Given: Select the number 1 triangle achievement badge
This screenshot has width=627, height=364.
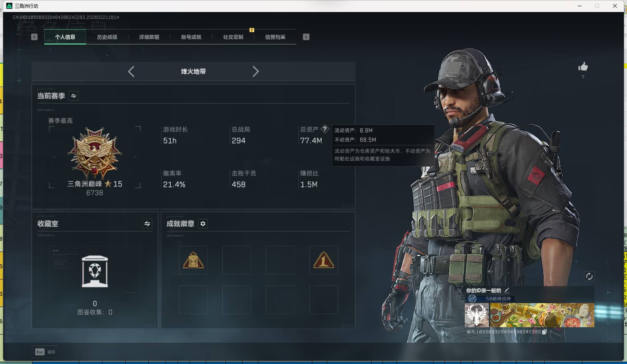Looking at the screenshot, I should (324, 260).
